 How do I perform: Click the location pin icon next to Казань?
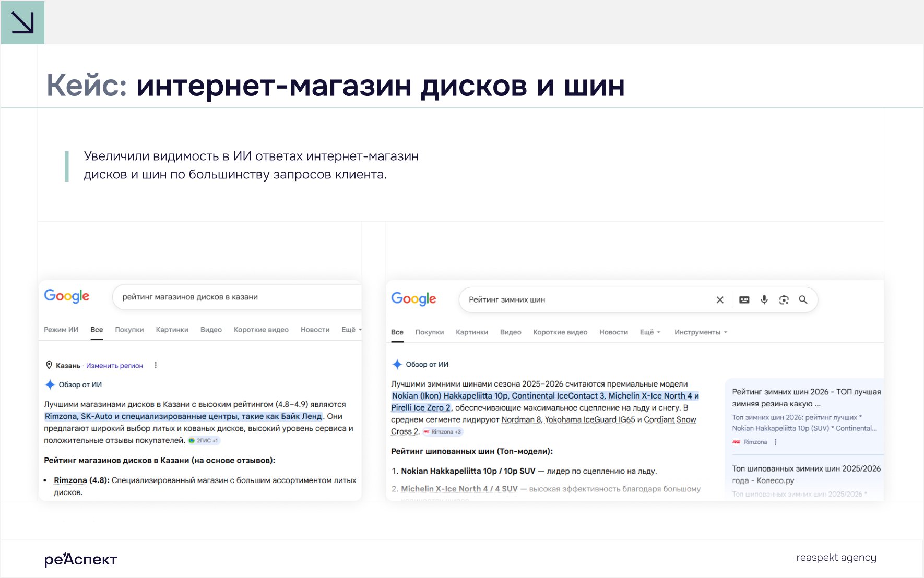click(49, 365)
